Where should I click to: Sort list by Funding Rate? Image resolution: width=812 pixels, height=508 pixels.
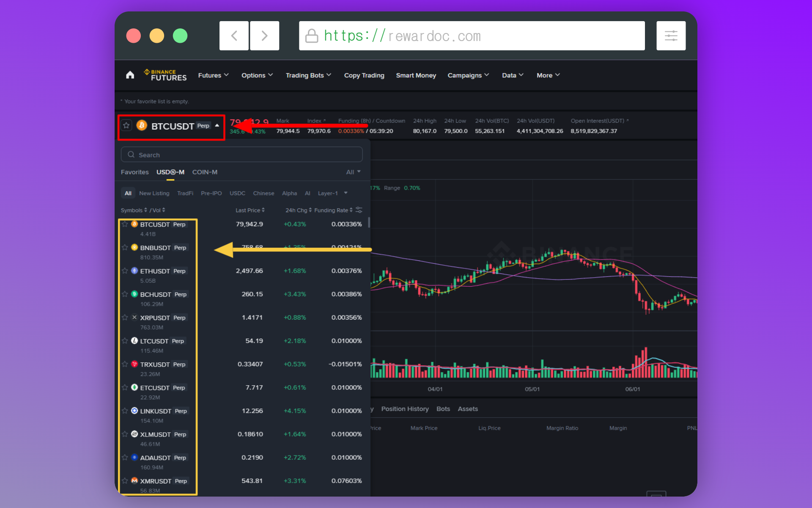tap(333, 210)
